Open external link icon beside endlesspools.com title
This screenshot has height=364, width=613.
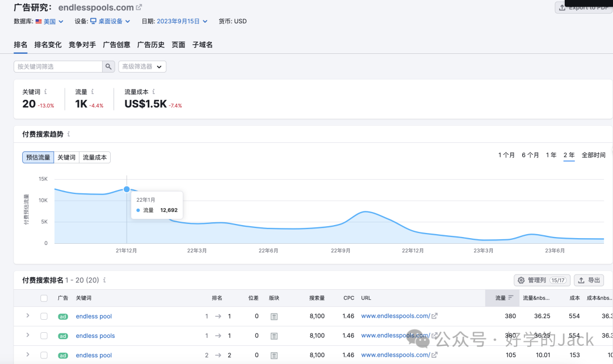coord(139,7)
